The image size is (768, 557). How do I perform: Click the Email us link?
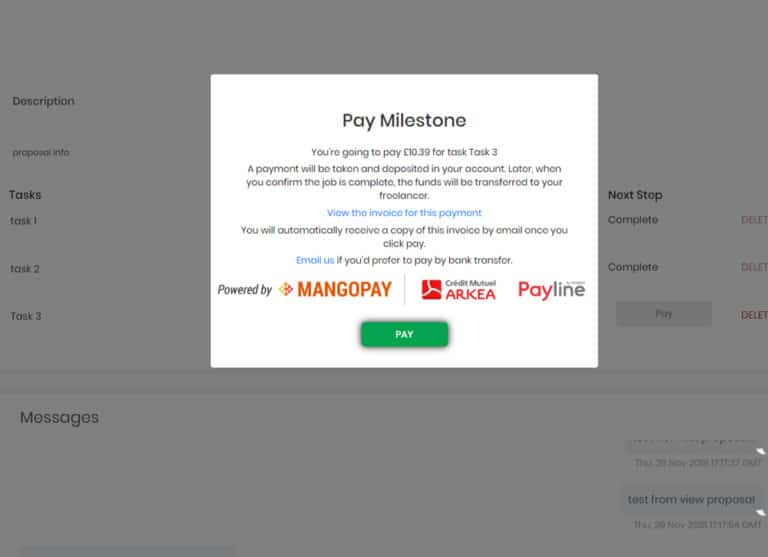(x=315, y=260)
